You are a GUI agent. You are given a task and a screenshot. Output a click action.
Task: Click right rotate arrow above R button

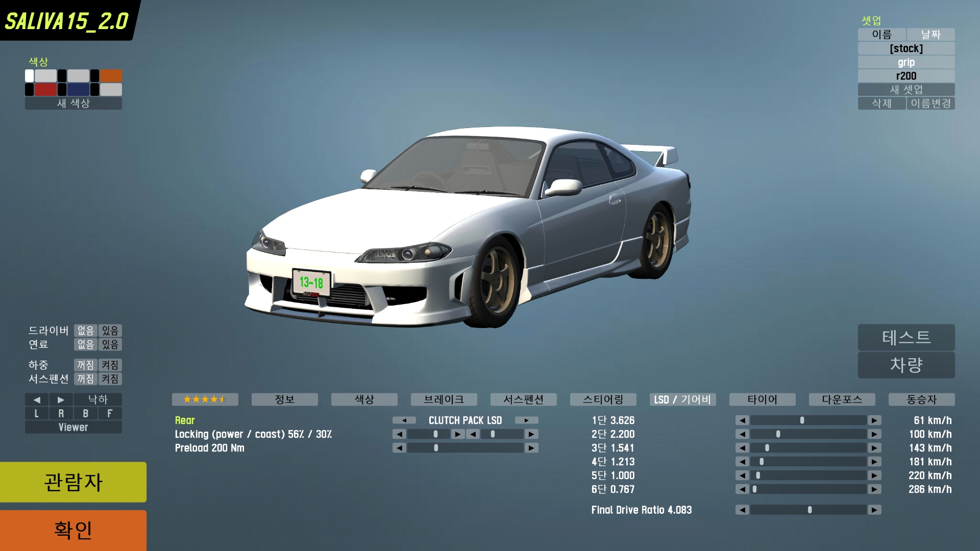coord(61,400)
